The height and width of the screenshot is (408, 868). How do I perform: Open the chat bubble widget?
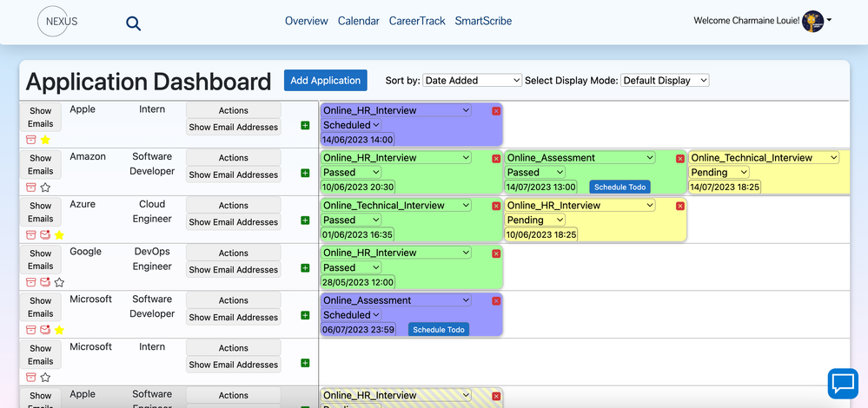click(x=843, y=384)
